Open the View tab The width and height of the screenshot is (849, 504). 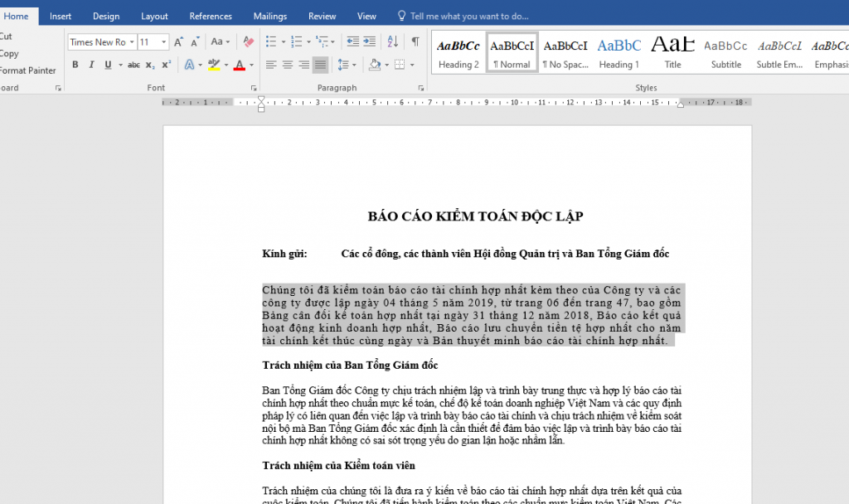tap(366, 17)
